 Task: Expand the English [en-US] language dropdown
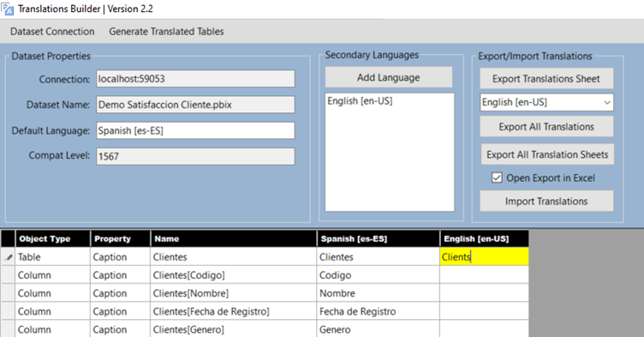coord(606,102)
